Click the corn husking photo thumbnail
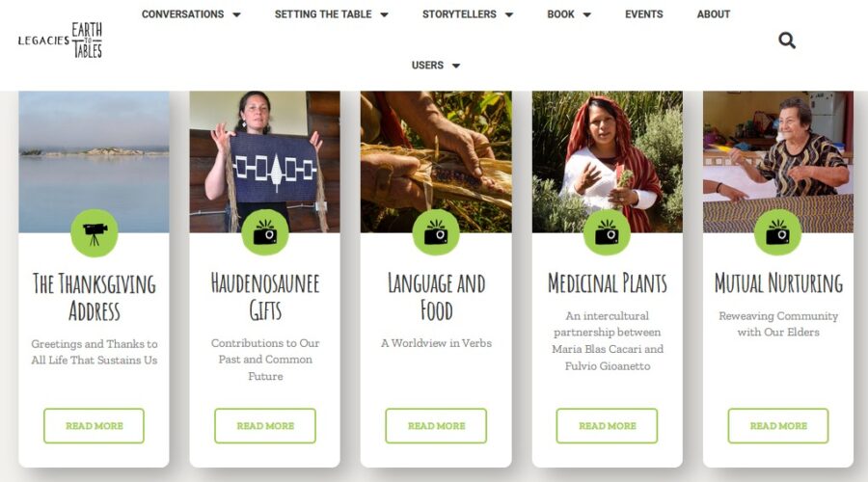 436,162
